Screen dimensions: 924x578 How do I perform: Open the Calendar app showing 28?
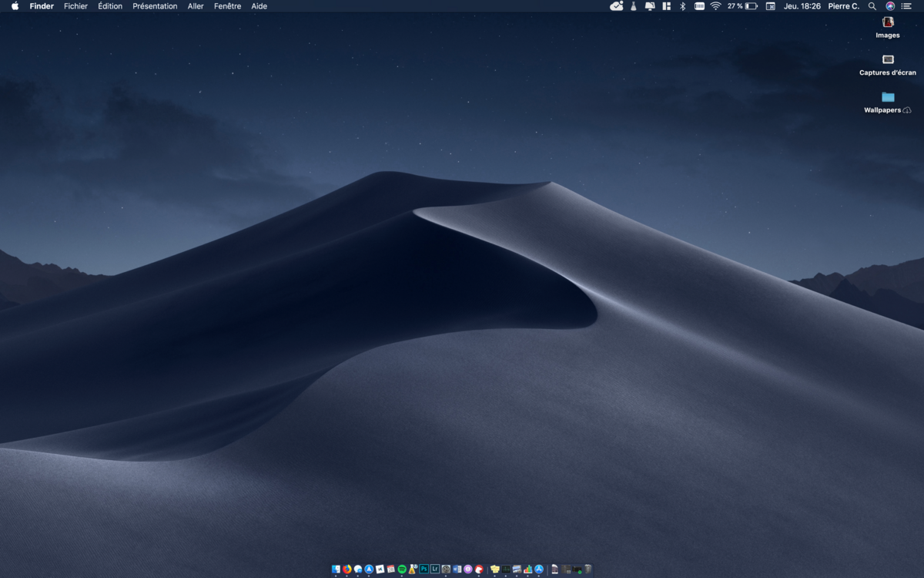click(x=391, y=569)
